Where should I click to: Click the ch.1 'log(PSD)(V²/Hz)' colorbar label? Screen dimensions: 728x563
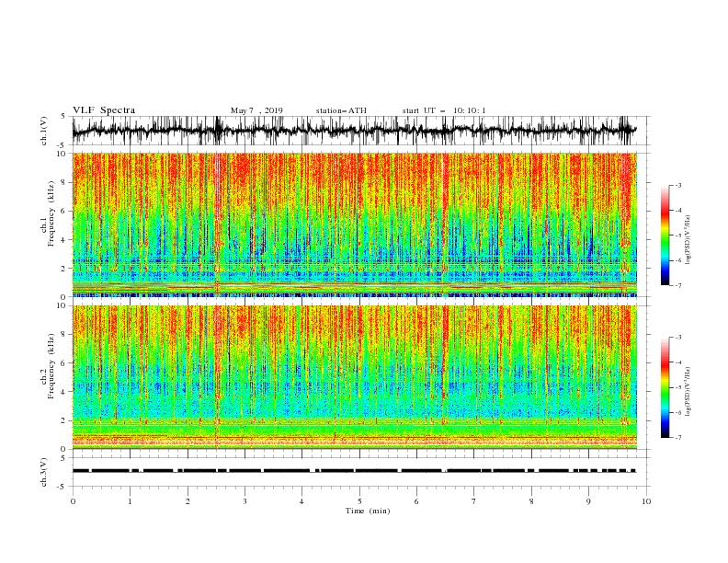click(x=688, y=240)
